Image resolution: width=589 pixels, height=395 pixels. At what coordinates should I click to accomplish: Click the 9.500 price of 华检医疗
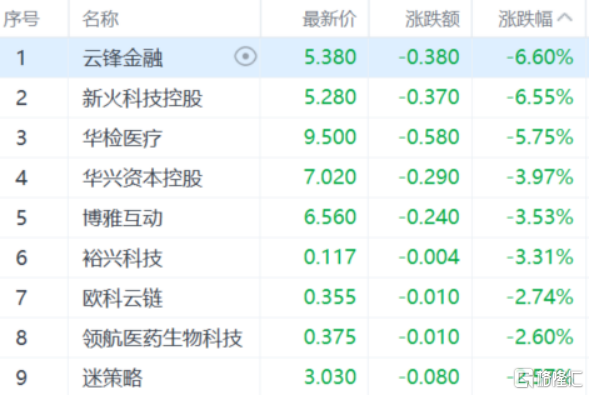330,137
